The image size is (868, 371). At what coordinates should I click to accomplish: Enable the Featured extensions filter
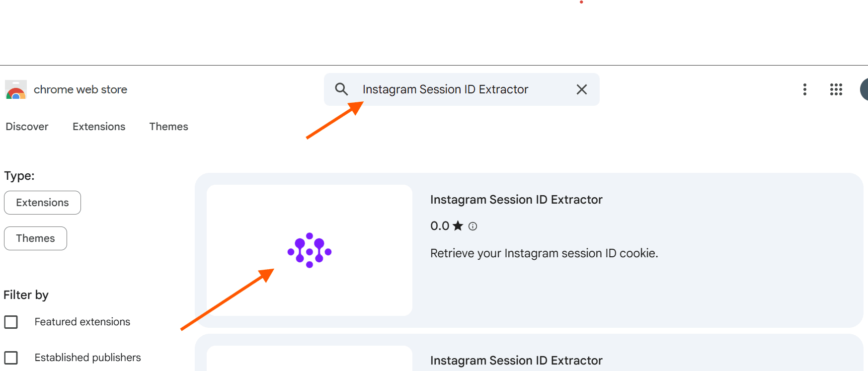11,322
